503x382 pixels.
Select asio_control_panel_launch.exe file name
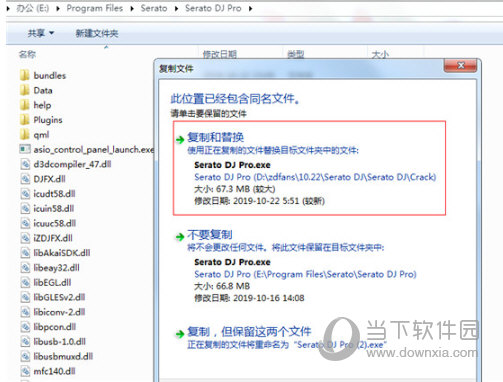[94, 150]
